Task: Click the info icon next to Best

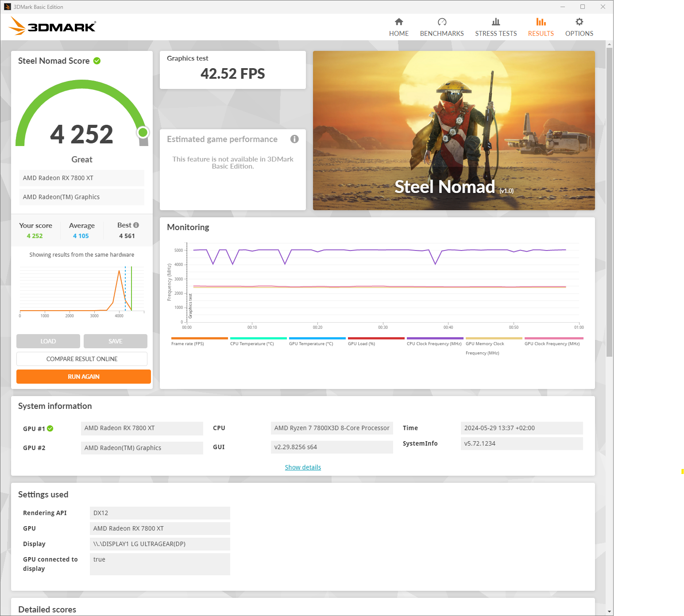Action: 136,225
